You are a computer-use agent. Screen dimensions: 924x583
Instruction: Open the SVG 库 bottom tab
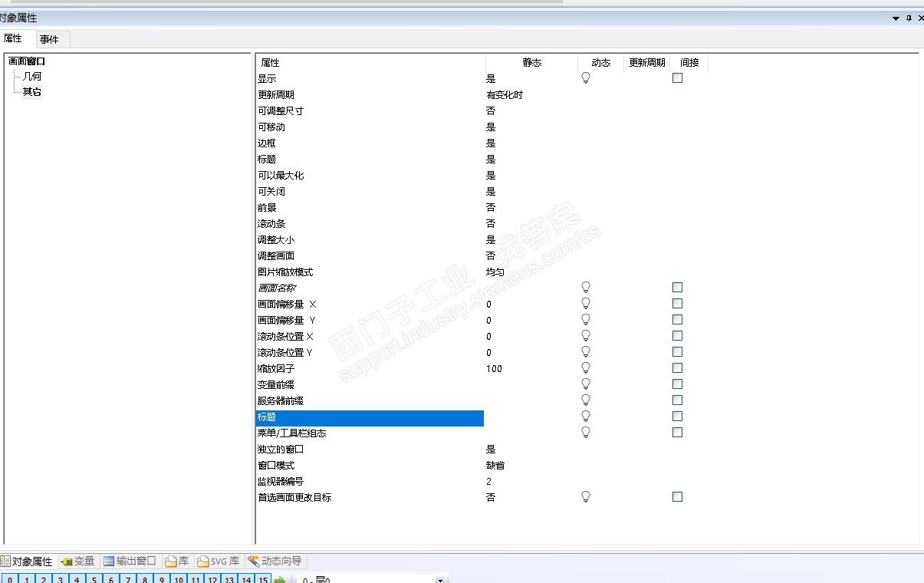[219, 562]
